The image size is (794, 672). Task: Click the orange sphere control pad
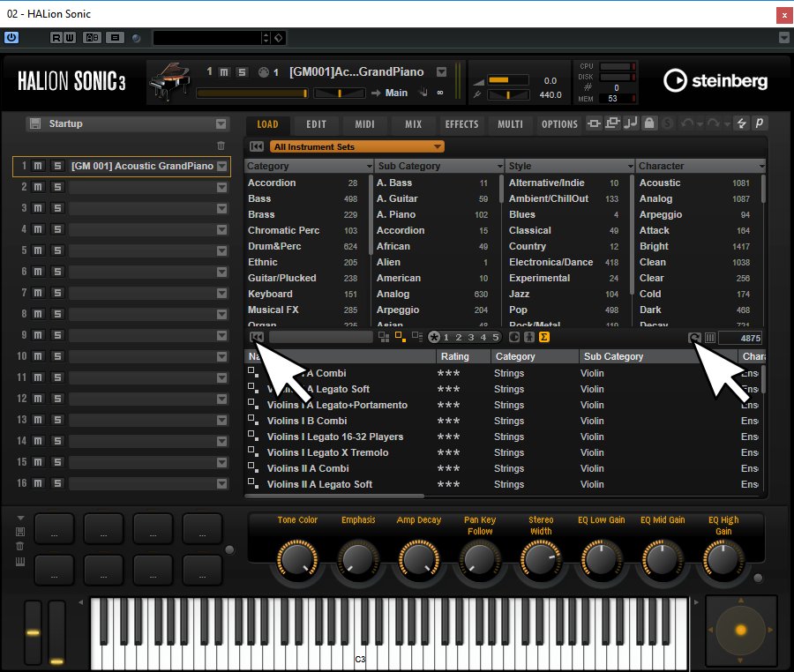coord(741,630)
